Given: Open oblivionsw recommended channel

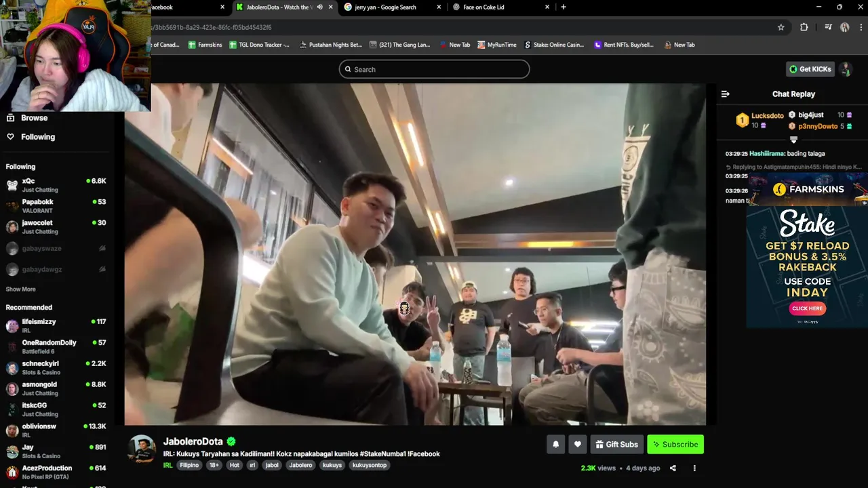Looking at the screenshot, I should click(x=56, y=431).
